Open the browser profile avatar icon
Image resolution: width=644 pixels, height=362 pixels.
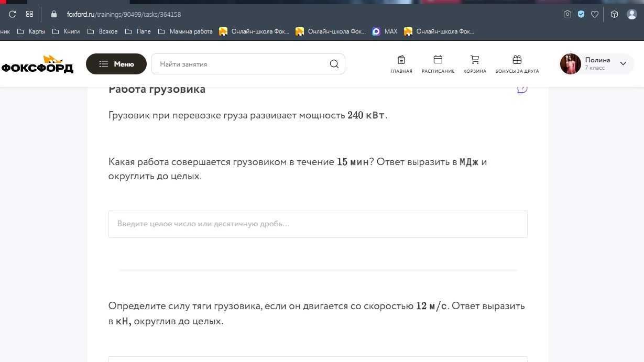pos(632,14)
